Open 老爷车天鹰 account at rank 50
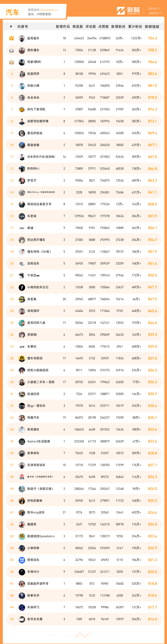Image resolution: width=167 pixels, height=644 pixels. (35, 619)
